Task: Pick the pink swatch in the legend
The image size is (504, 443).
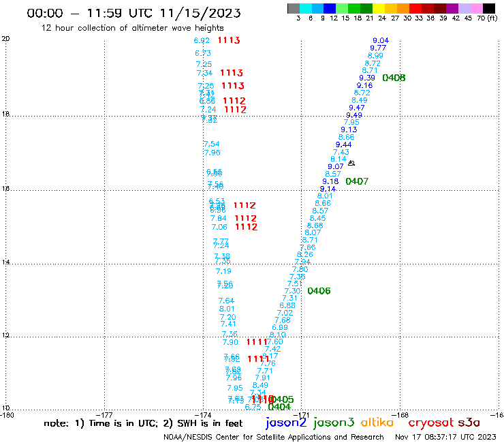Action: point(476,8)
